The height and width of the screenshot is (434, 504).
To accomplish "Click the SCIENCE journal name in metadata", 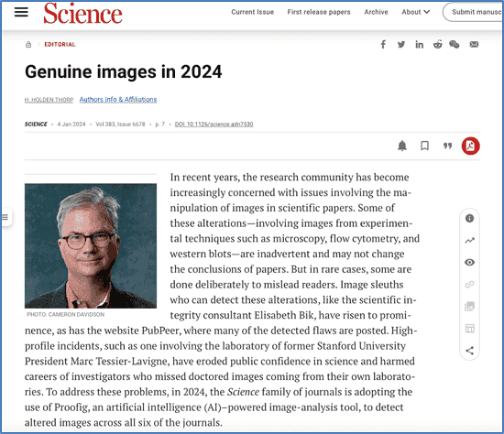I will 36,125.
